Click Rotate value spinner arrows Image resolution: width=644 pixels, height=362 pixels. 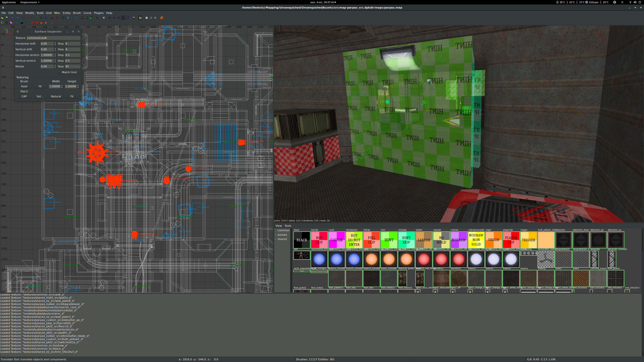(55, 67)
